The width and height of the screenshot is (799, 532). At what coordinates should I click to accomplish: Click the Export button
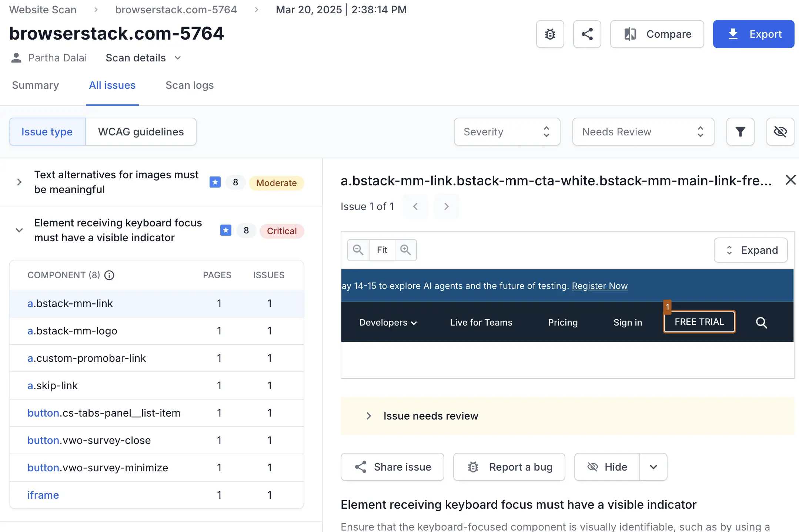tap(753, 34)
